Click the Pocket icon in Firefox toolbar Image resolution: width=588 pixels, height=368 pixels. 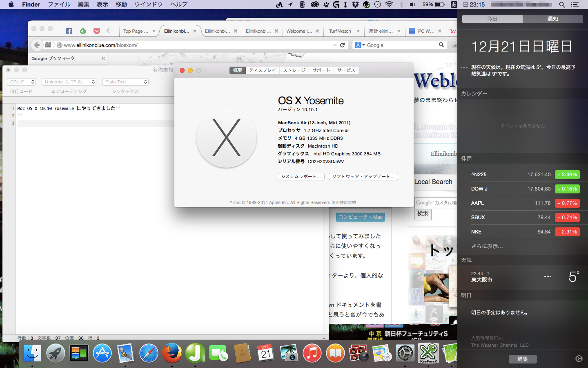pyautogui.click(x=97, y=31)
